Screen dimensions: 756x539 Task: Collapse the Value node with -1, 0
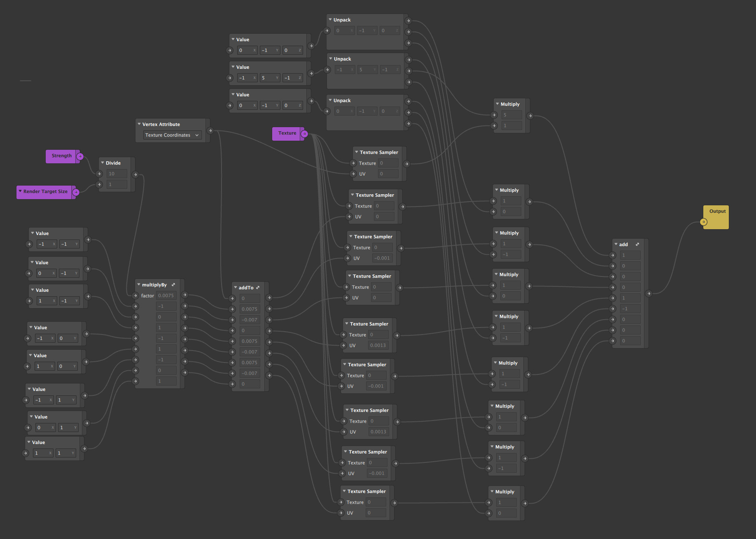click(x=31, y=327)
